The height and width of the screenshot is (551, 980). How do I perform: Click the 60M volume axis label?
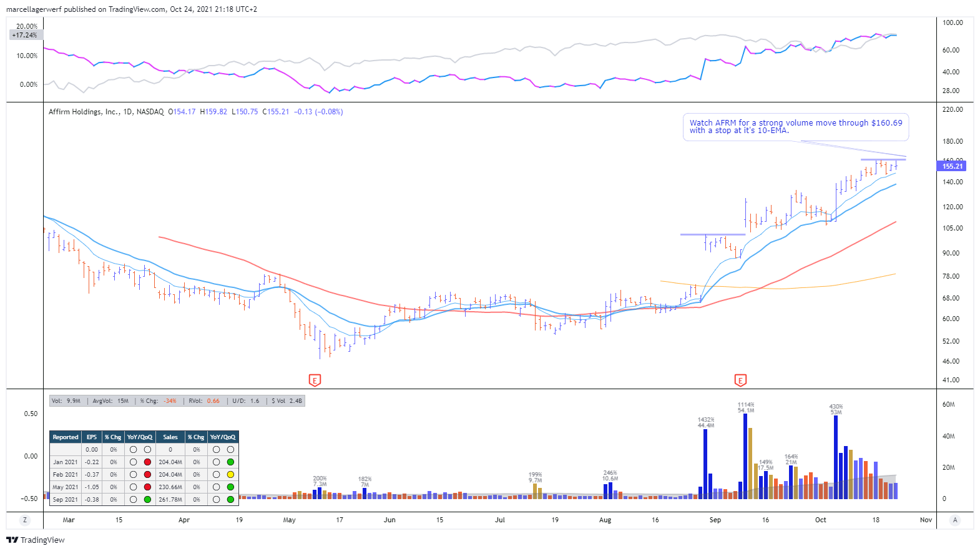948,404
